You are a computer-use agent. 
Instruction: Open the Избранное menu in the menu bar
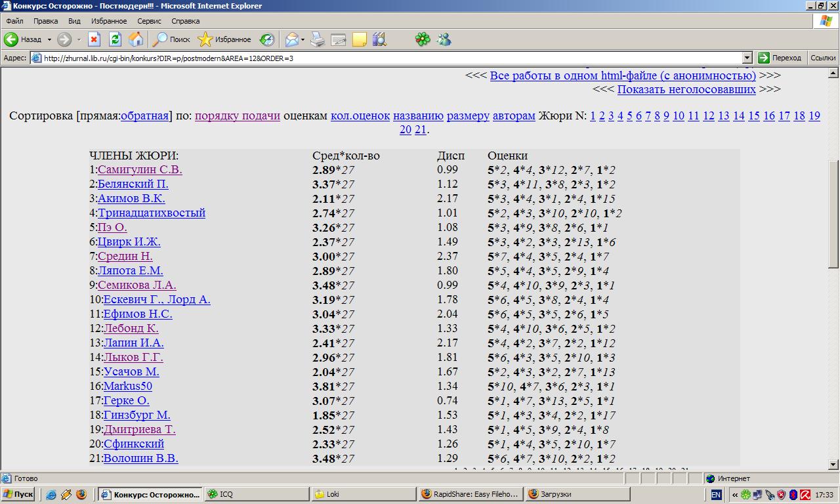point(108,21)
